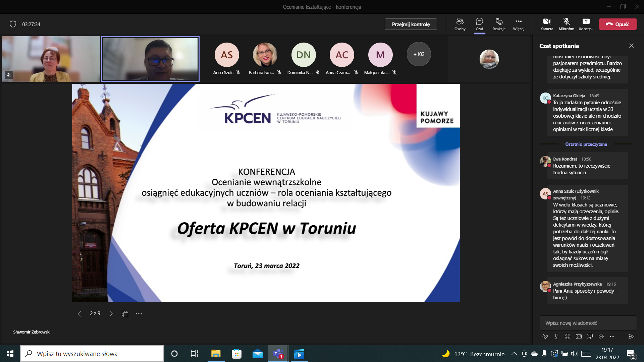Expand the hidden system tray icons
This screenshot has width=644, height=362.
(514, 354)
